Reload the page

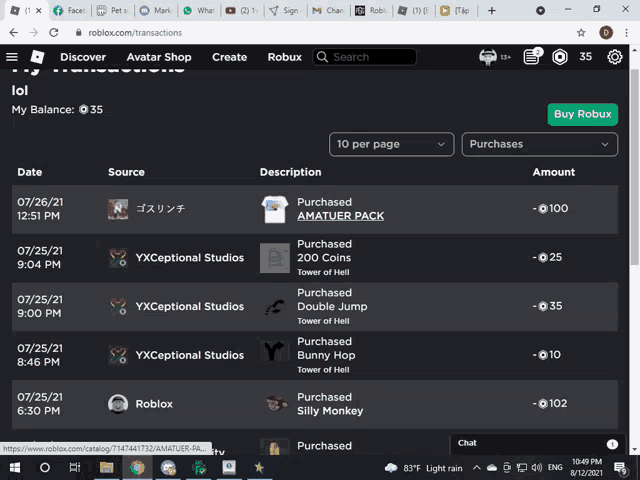coord(54,33)
